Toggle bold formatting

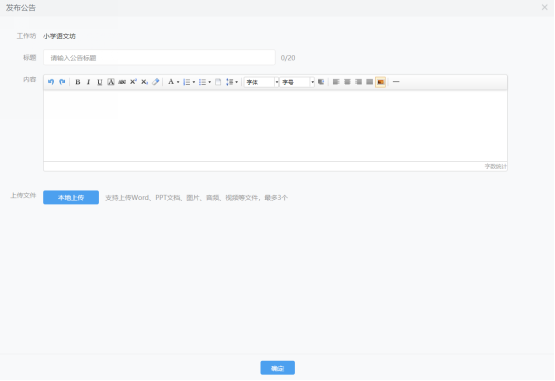tap(78, 82)
